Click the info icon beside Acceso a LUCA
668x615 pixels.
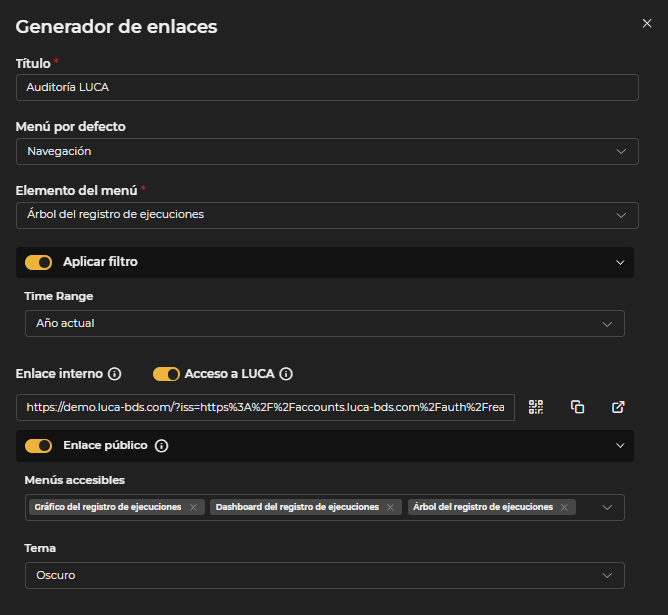(286, 374)
